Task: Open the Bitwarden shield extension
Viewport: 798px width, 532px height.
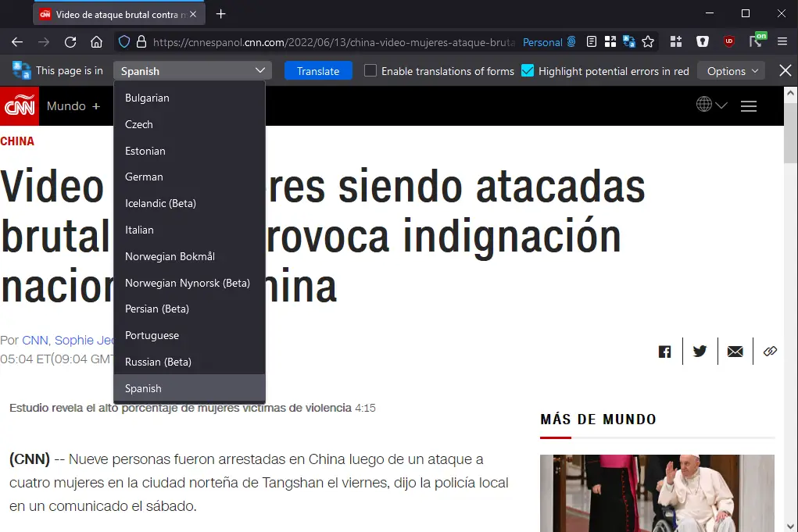Action: (x=703, y=41)
